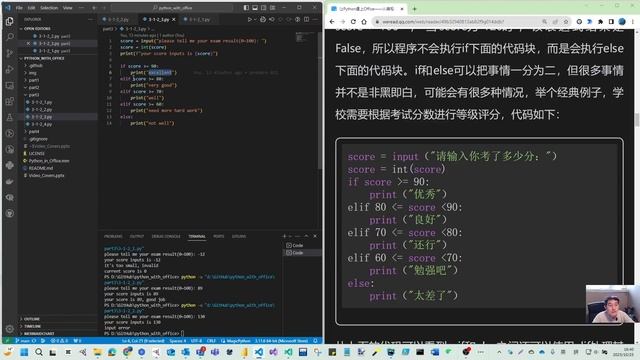Open Remote Explorer in activity bar
The image size is (640, 360).
point(9,85)
